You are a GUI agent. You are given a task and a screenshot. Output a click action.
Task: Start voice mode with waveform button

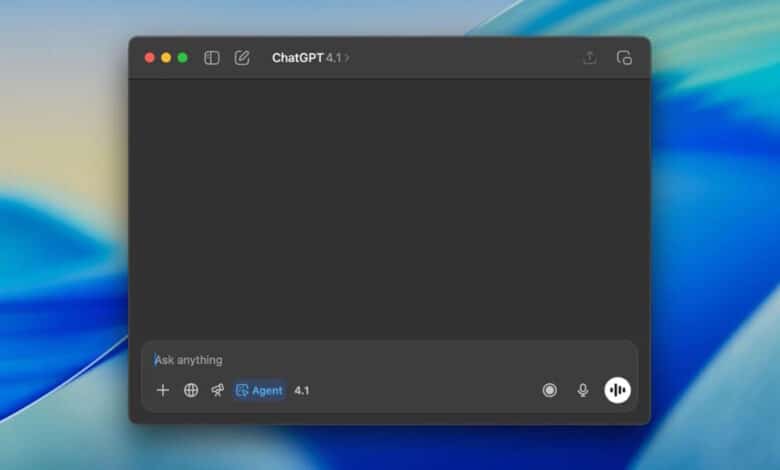[617, 390]
